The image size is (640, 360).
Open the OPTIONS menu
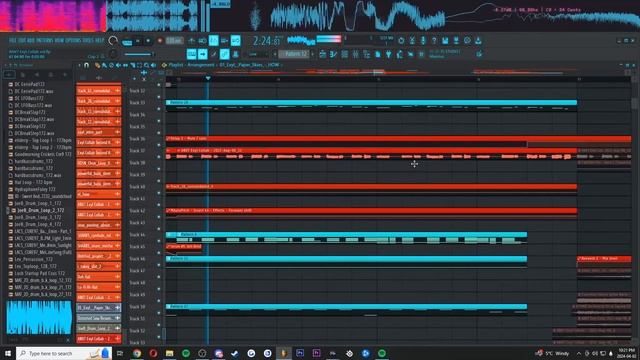coord(73,40)
